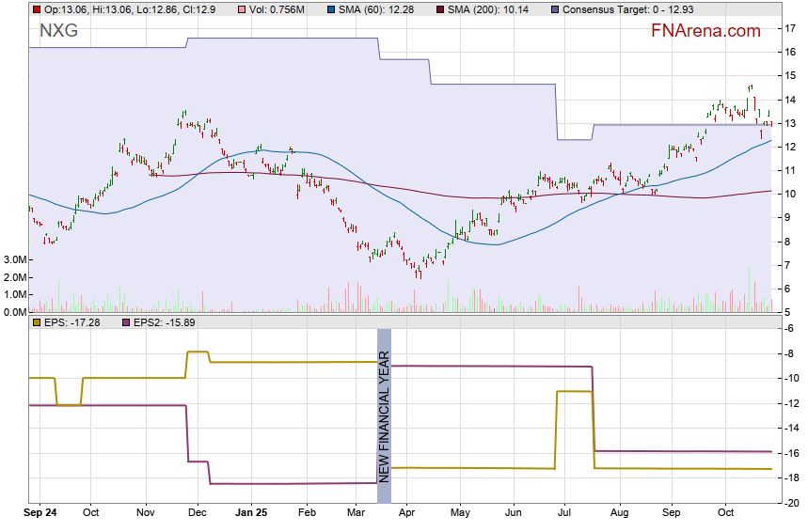Click the dark red SMA (200) legend swatch
The height and width of the screenshot is (532, 808).
point(438,8)
